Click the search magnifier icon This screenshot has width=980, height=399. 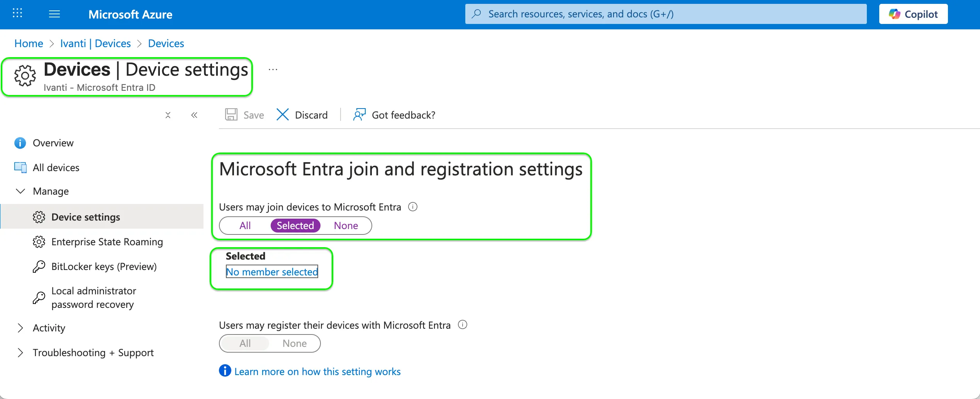point(476,14)
